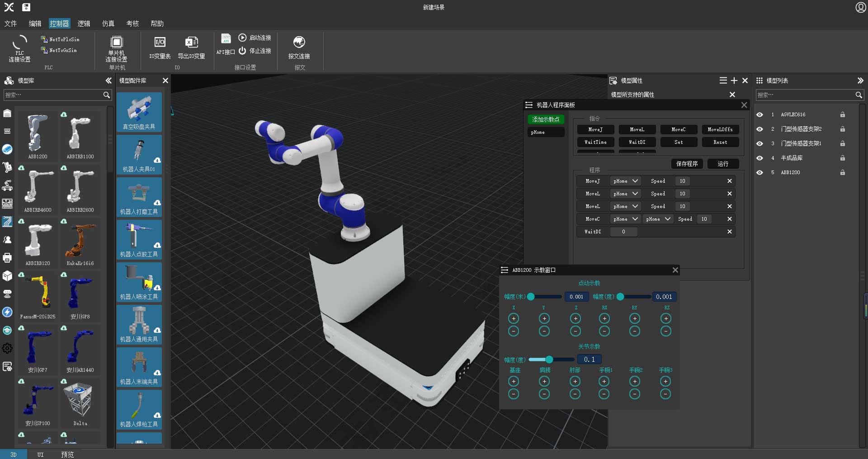Adjust 幅度(米) slider

tap(545, 297)
